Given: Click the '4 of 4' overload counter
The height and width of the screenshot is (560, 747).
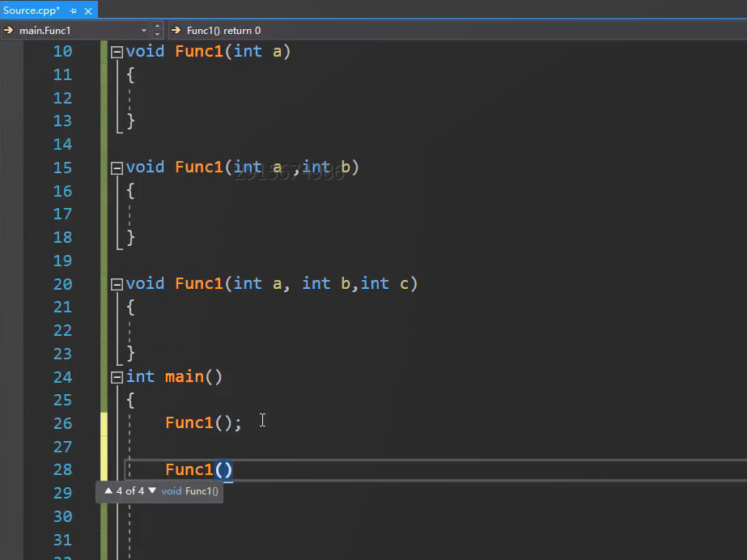Looking at the screenshot, I should pyautogui.click(x=130, y=491).
